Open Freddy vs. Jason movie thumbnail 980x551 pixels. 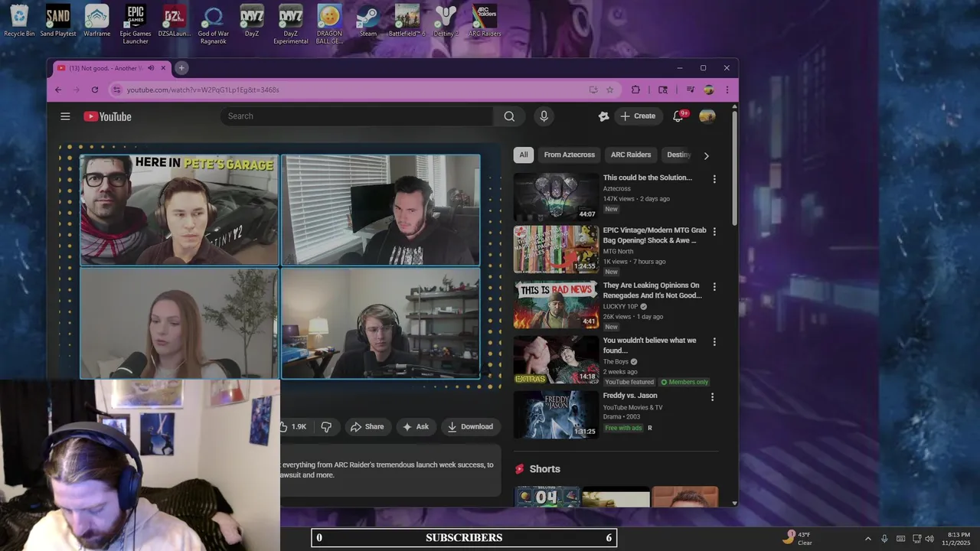click(556, 415)
